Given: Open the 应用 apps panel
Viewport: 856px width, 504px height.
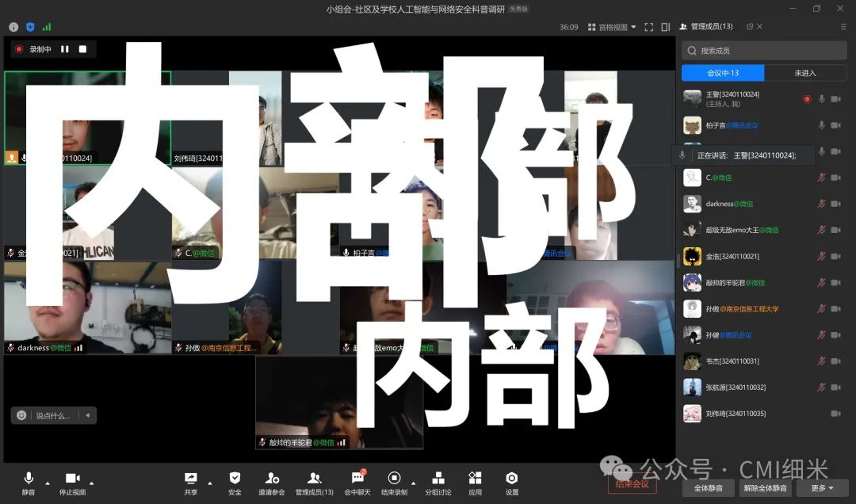Looking at the screenshot, I should 475,484.
